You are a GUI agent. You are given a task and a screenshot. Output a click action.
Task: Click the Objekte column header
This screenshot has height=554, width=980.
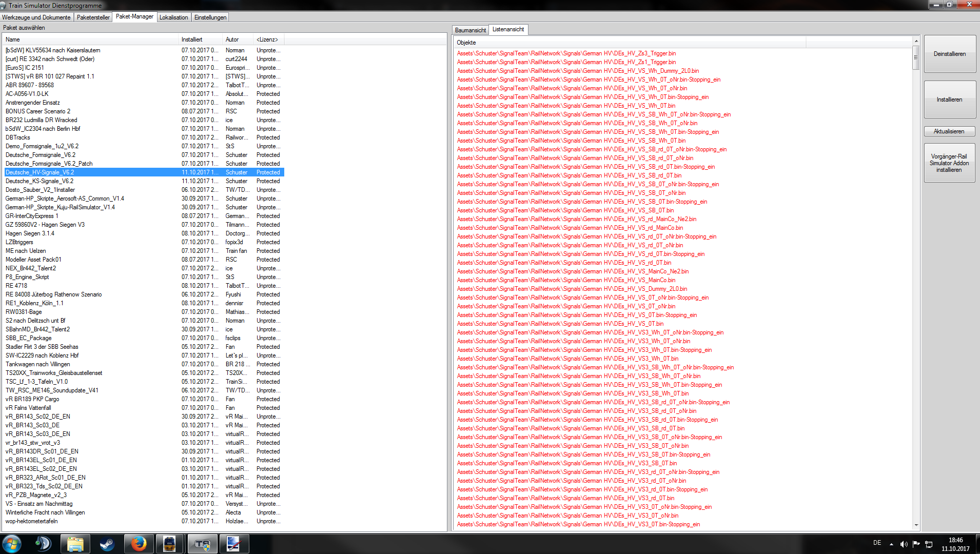pyautogui.click(x=631, y=43)
